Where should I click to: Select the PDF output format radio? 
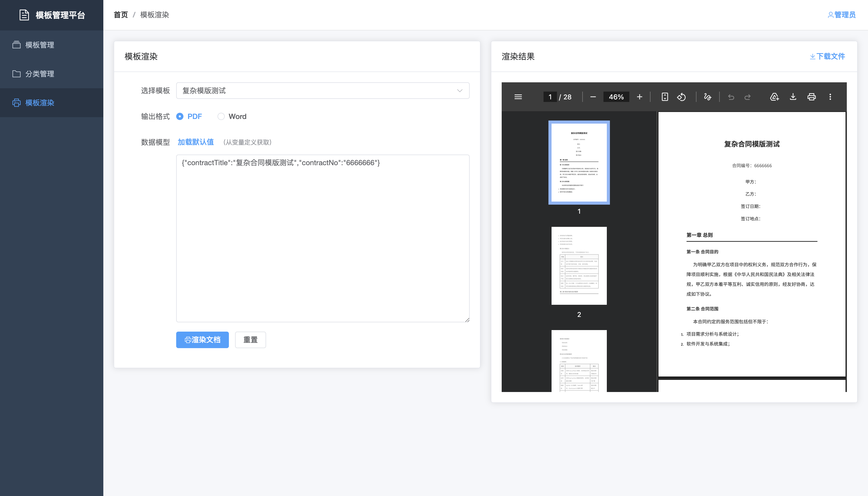tap(180, 116)
